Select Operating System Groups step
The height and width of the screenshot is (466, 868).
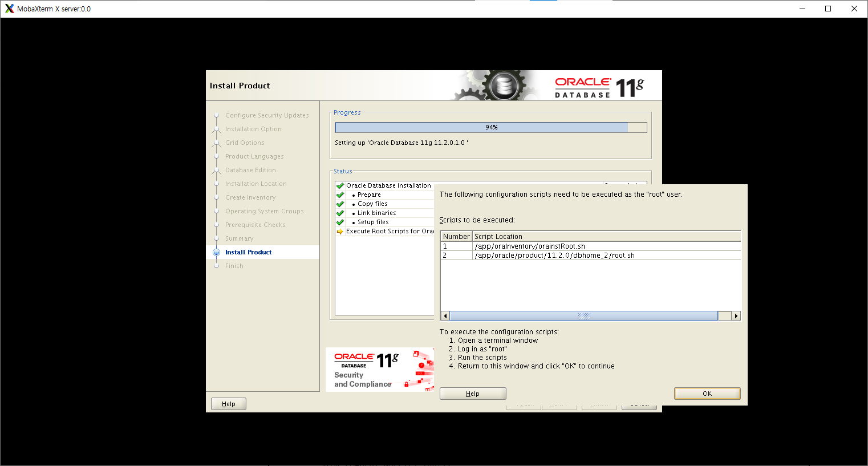265,211
